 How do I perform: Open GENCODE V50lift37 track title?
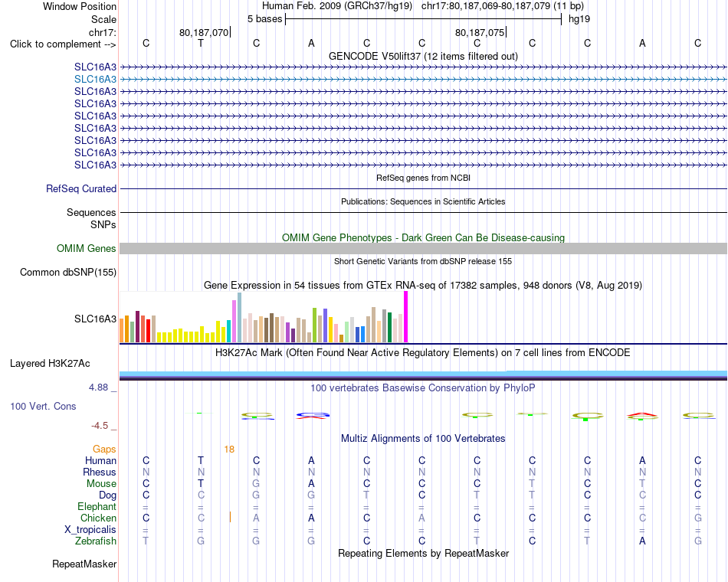423,56
